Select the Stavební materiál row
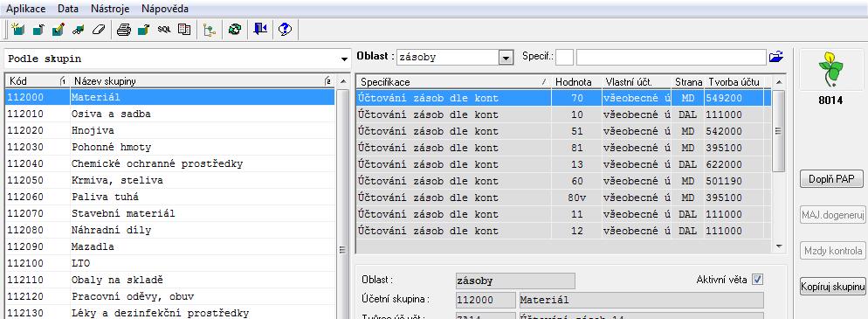This screenshot has height=319, width=868. (x=170, y=214)
